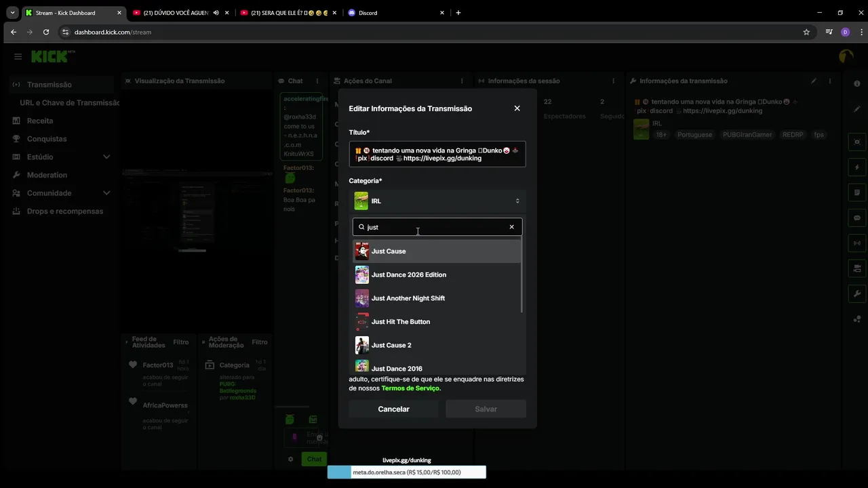This screenshot has height=488, width=868.
Task: Edit Informações da transmissão with pencil icon
Action: point(814,81)
